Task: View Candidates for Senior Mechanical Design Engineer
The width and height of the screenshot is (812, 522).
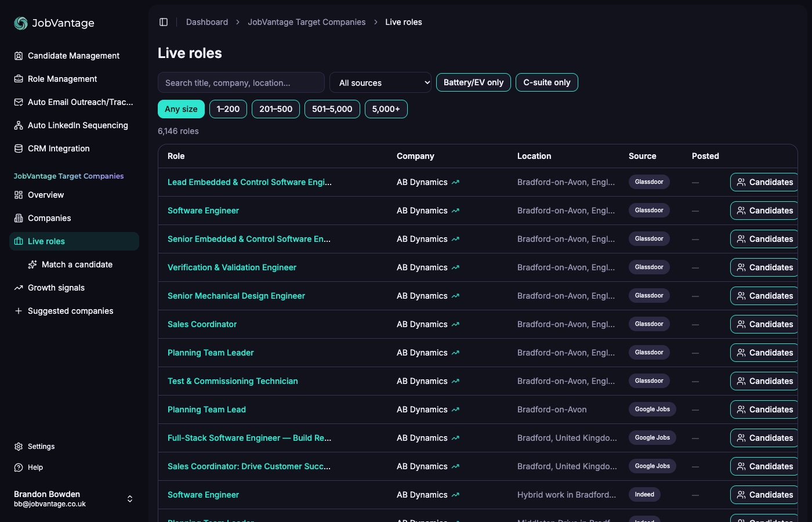Action: (764, 296)
